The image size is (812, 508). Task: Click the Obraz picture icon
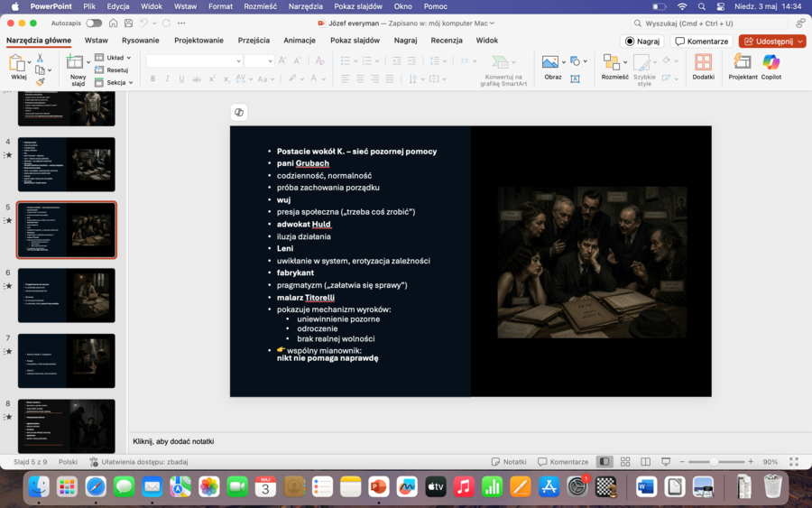pyautogui.click(x=550, y=61)
